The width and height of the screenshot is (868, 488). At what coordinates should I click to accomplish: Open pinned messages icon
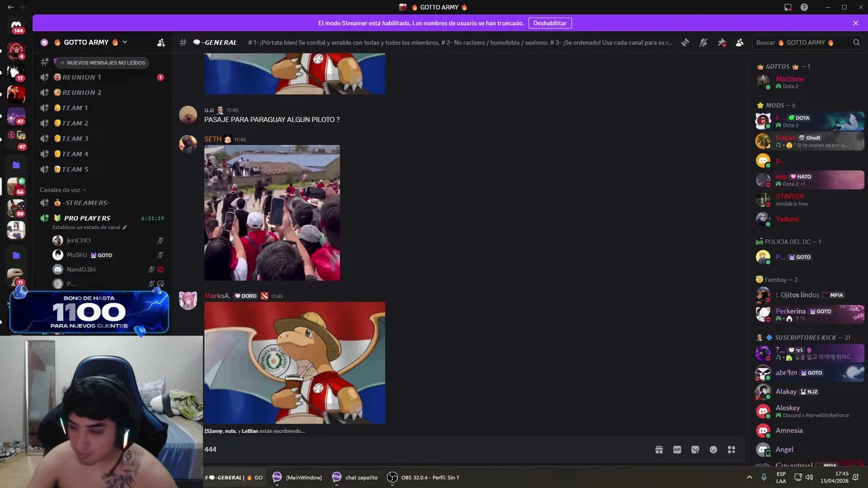click(722, 42)
